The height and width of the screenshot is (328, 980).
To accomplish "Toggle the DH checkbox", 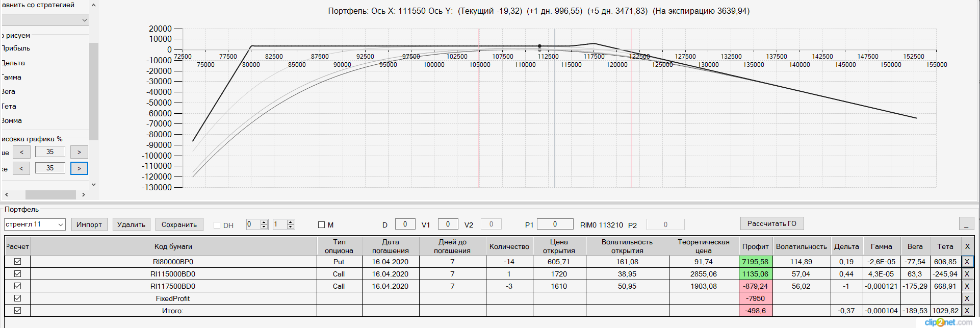I will tap(217, 225).
